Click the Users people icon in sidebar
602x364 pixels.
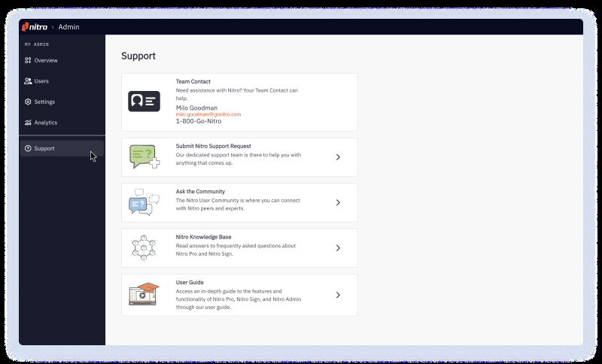28,81
